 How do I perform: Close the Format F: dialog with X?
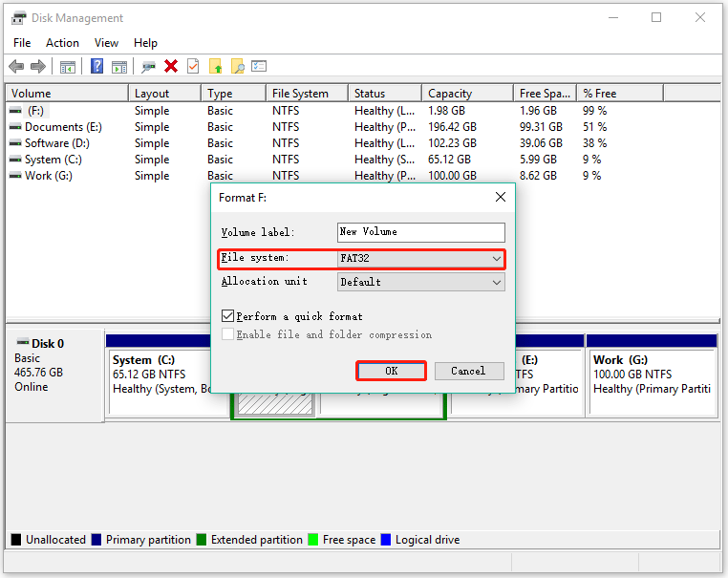tap(501, 198)
